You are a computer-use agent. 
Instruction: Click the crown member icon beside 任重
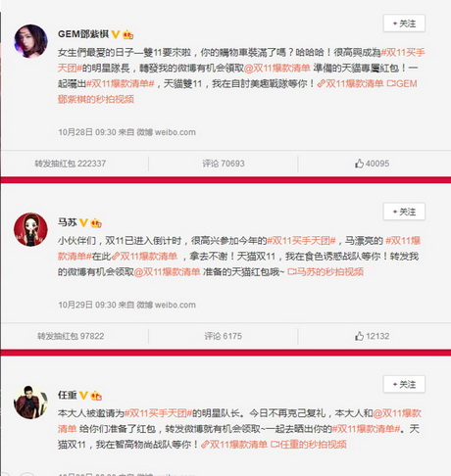click(x=96, y=396)
